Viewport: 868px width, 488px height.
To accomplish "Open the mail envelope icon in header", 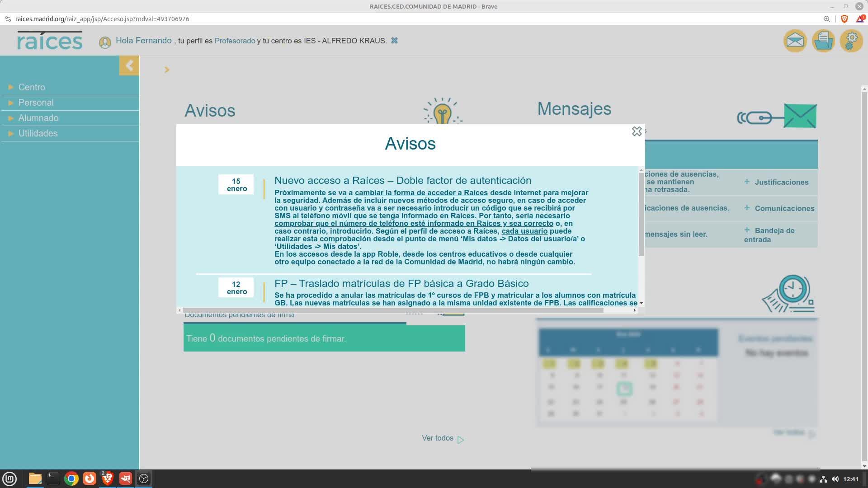I will point(795,41).
